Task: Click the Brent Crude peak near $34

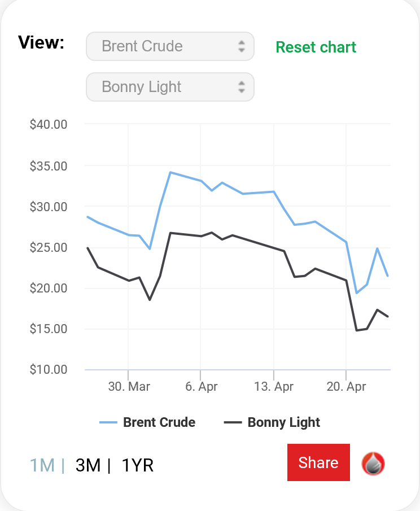Action: pyautogui.click(x=170, y=172)
